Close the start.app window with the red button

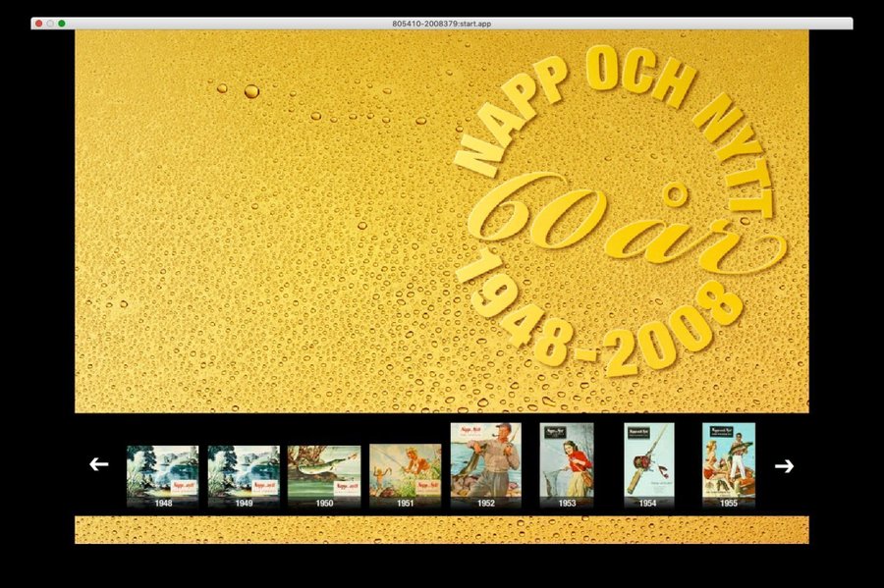pos(39,24)
